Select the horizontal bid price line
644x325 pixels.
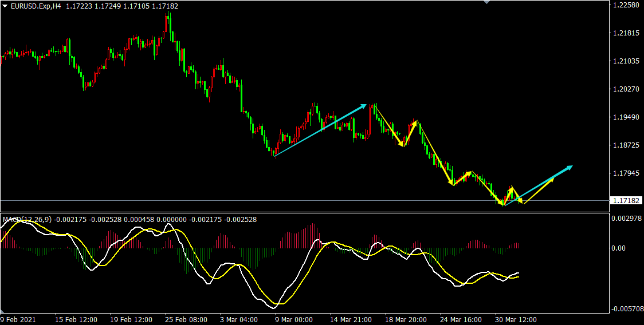[x=229, y=200]
